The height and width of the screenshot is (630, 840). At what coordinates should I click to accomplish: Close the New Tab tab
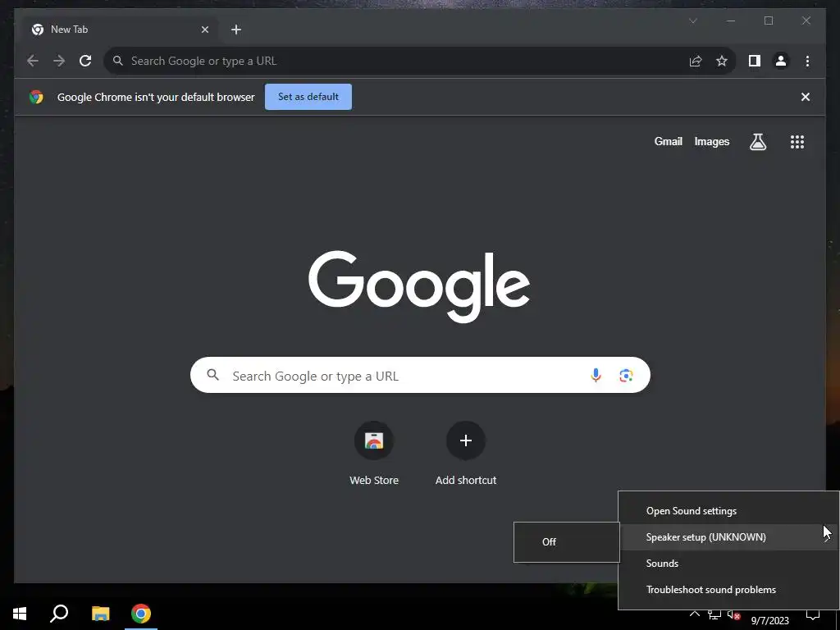point(204,30)
